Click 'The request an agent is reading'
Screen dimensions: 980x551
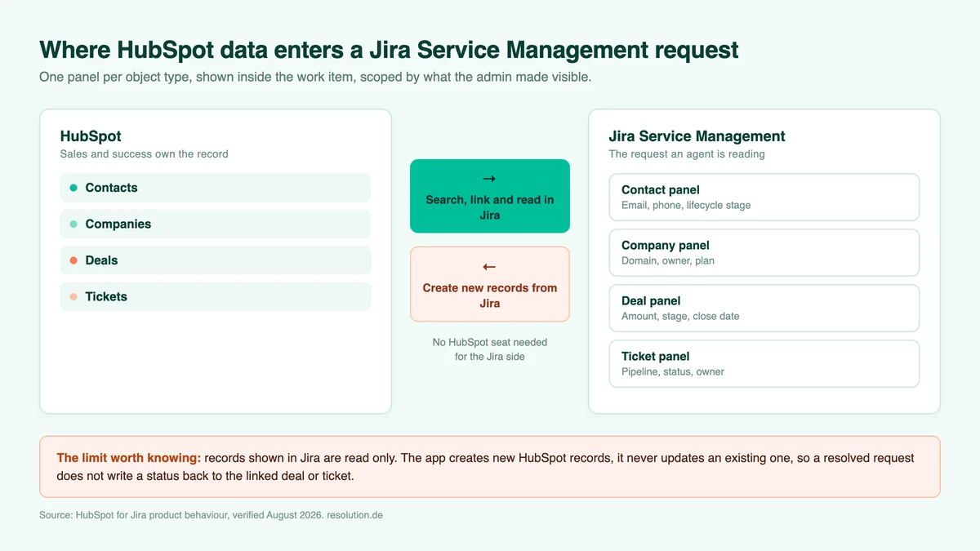[687, 153]
